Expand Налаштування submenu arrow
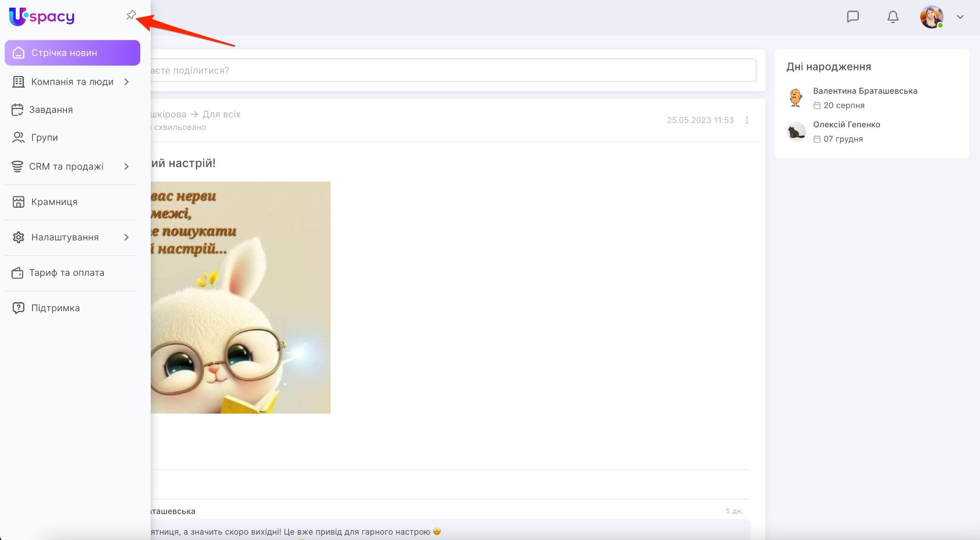This screenshot has height=540, width=980. coord(127,237)
